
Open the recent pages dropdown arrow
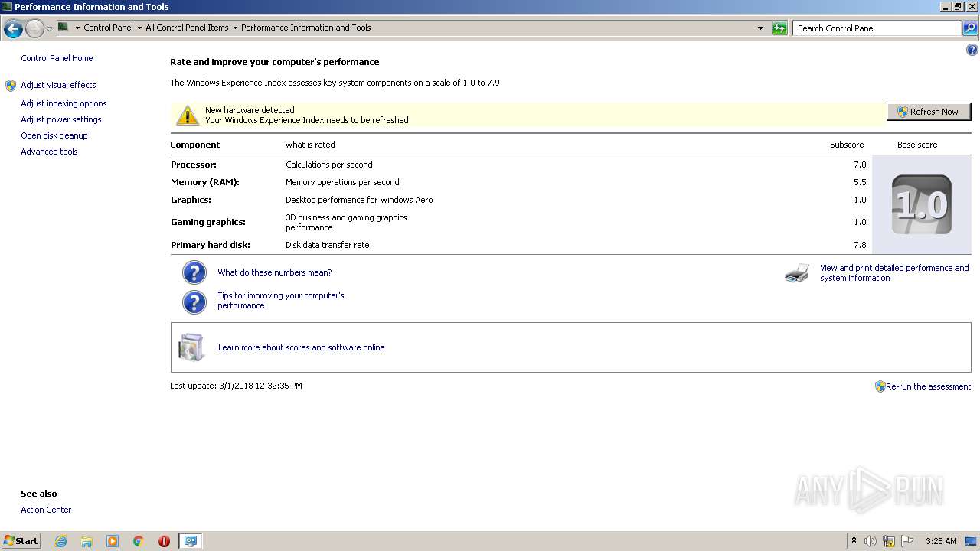(x=49, y=29)
